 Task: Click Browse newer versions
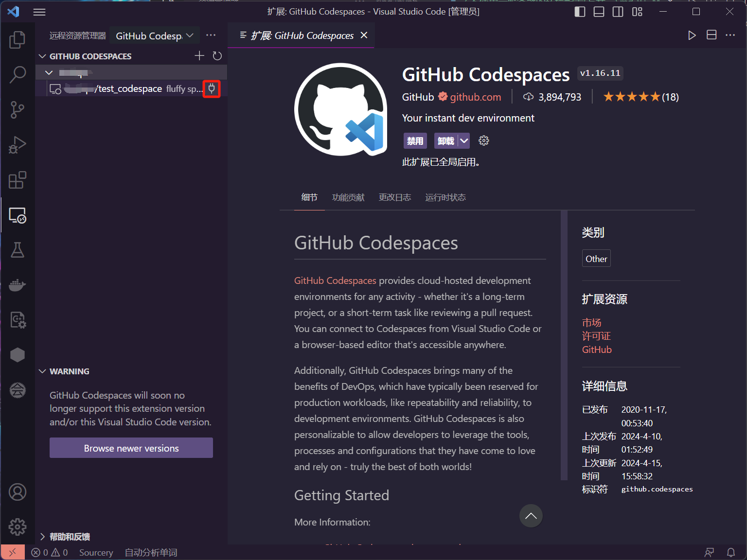coord(131,448)
